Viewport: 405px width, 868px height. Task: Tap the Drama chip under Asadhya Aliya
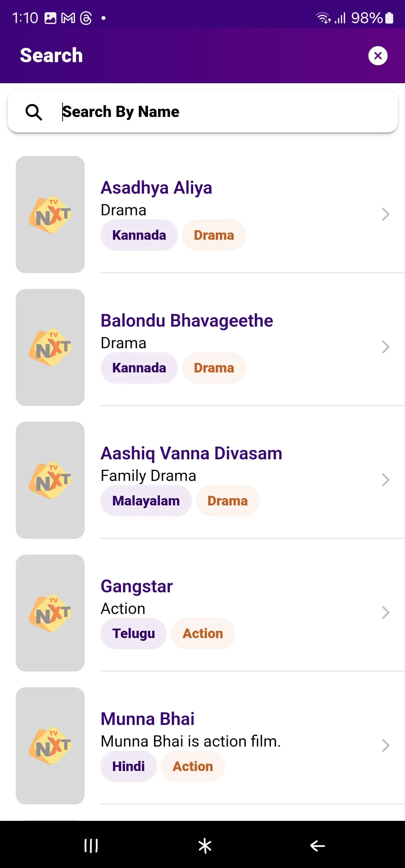214,235
